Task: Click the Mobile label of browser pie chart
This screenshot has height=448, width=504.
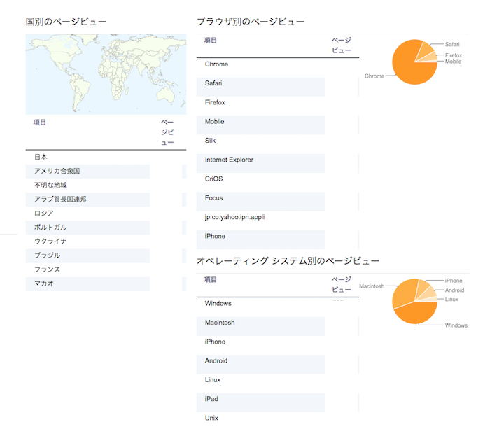Action: 453,62
